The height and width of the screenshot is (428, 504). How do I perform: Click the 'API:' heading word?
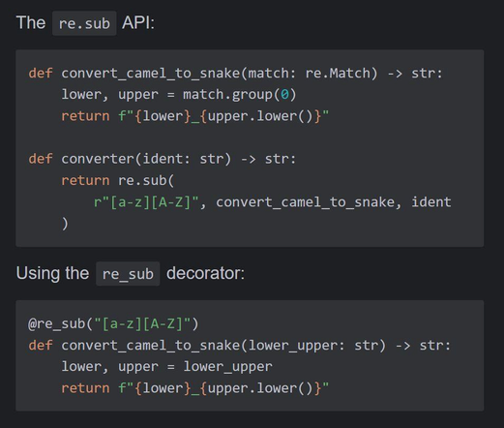138,23
